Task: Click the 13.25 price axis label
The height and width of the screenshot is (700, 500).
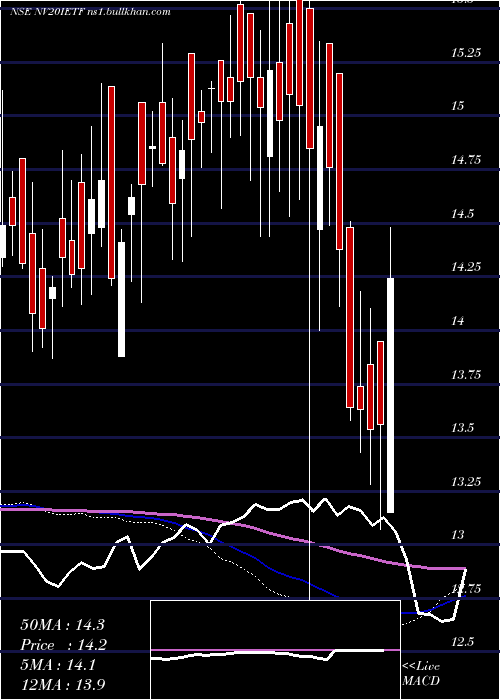Action: click(x=466, y=482)
